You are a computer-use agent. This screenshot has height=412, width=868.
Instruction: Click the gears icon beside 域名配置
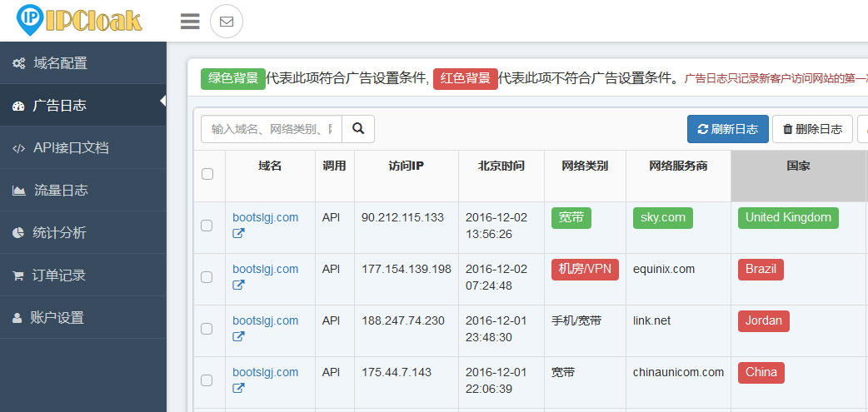[19, 63]
